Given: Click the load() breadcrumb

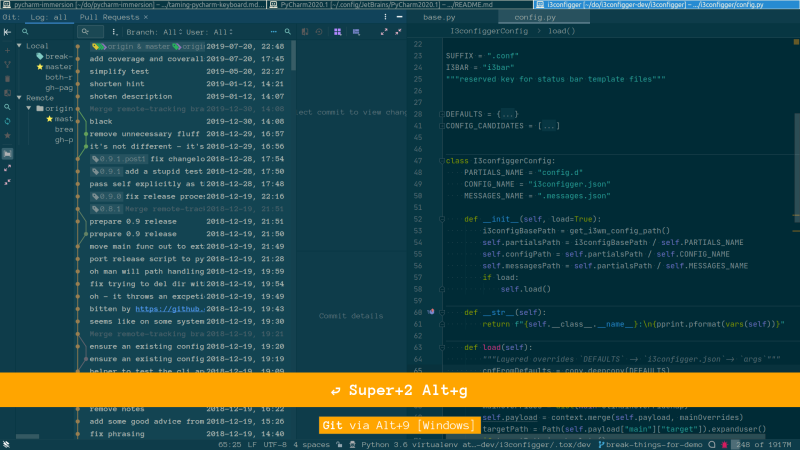Looking at the screenshot, I should [x=561, y=31].
